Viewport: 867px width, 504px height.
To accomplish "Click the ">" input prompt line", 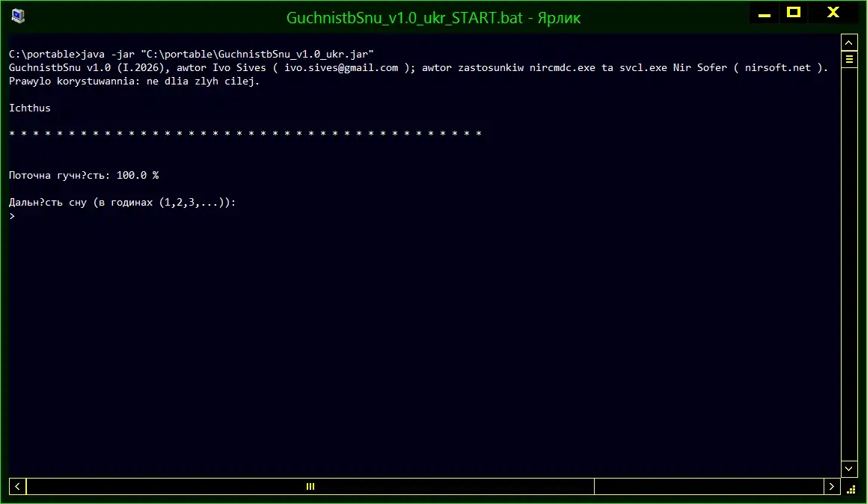I will point(12,216).
